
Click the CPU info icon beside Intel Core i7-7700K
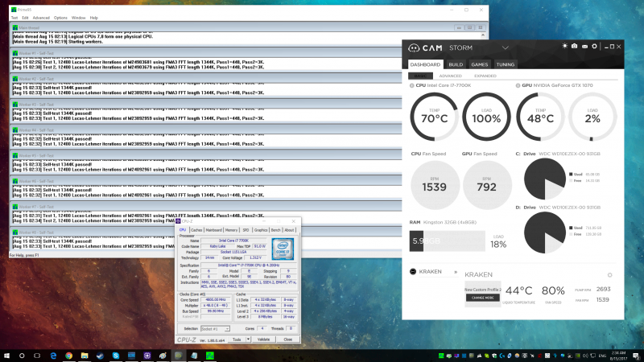pyautogui.click(x=412, y=85)
